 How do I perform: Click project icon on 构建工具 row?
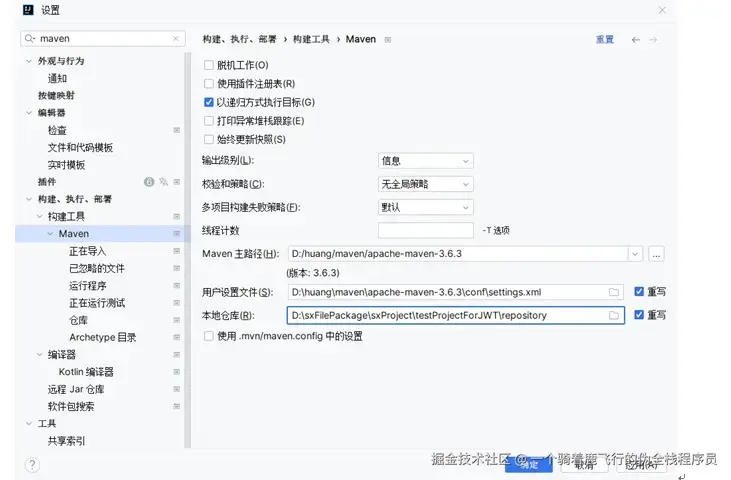(x=177, y=216)
